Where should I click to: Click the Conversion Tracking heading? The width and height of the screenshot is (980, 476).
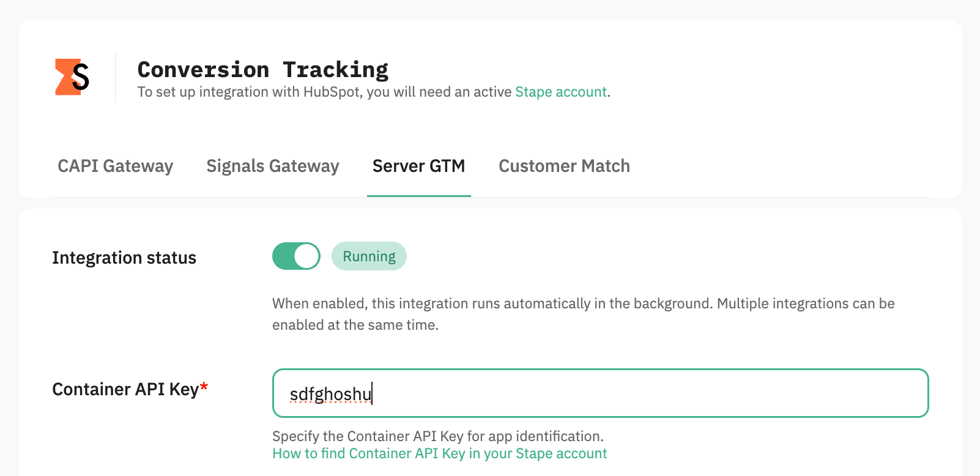[262, 70]
